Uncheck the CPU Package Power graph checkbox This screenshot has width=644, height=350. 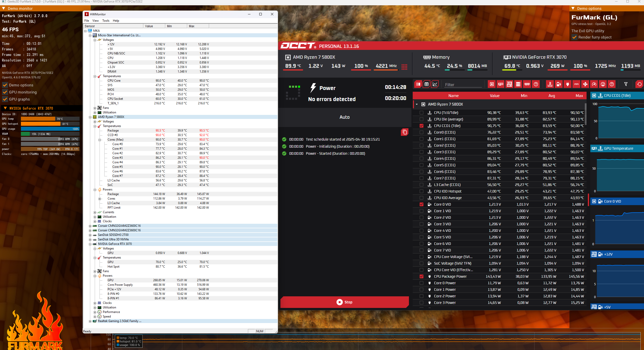[422, 276]
